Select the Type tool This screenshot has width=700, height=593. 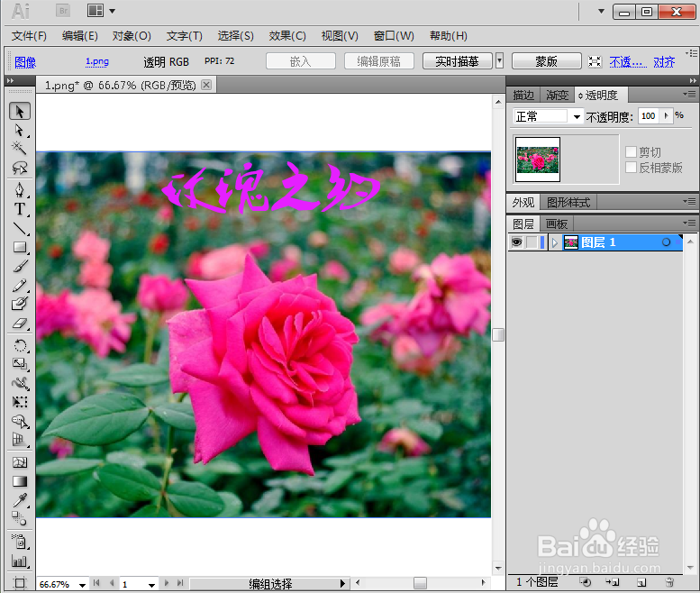[x=20, y=209]
